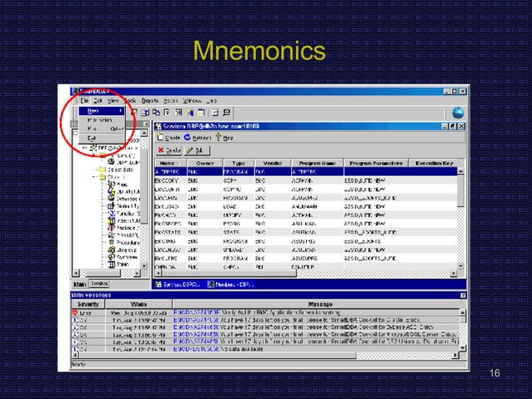
Task: Open the message ID link on the Error row
Action: click(x=197, y=312)
